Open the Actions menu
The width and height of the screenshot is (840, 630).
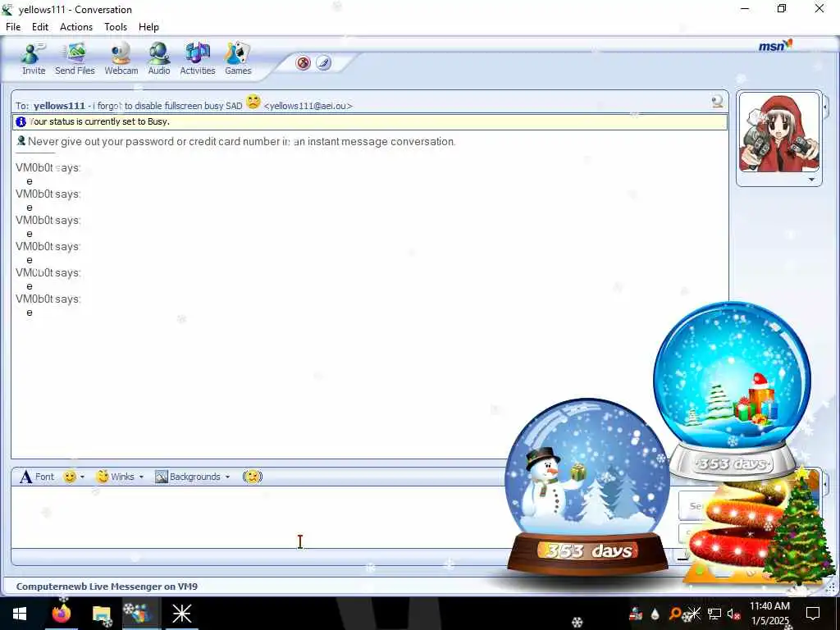click(76, 27)
